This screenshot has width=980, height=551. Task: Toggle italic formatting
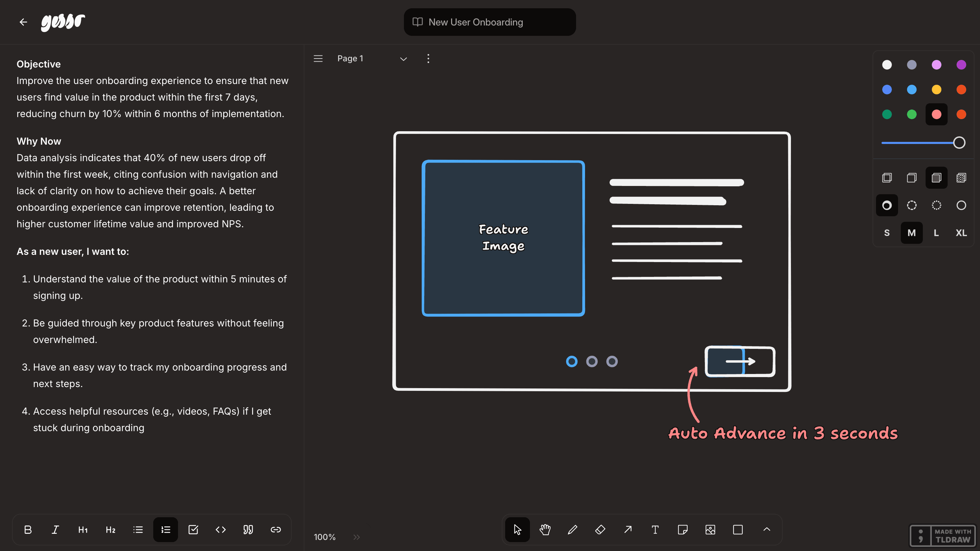[55, 530]
